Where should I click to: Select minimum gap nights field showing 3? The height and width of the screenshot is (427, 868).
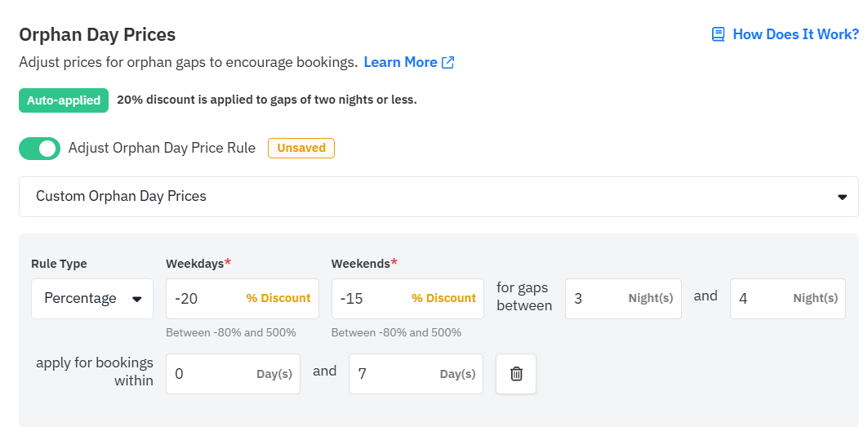(x=623, y=299)
